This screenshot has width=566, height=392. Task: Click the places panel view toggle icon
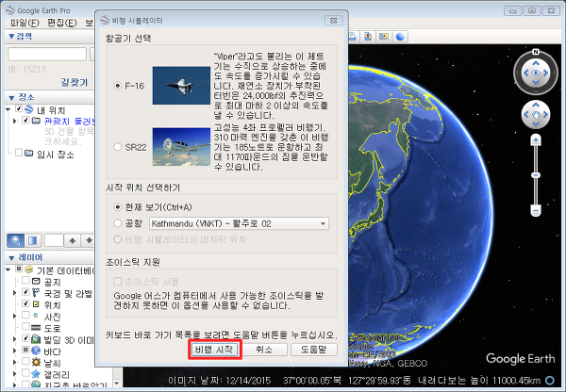click(x=33, y=240)
